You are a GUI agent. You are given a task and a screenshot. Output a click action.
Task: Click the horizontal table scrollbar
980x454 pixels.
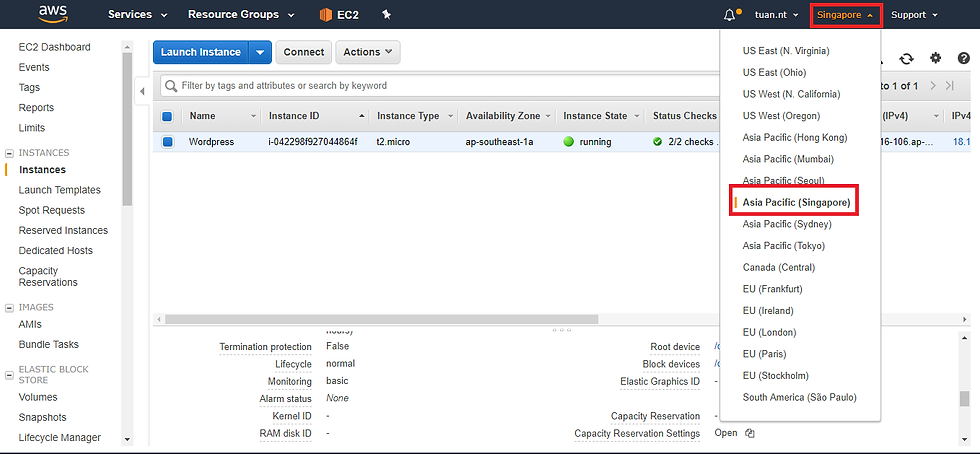(x=381, y=320)
